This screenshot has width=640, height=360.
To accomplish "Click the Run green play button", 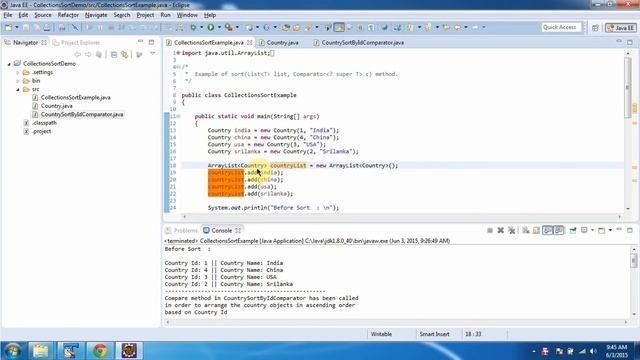I will tap(211, 27).
